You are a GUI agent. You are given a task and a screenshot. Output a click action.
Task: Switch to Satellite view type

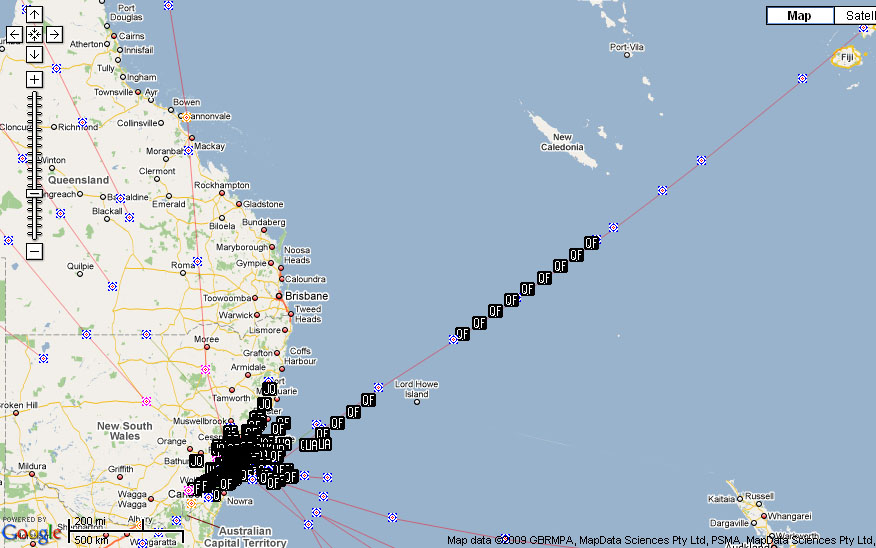click(x=855, y=16)
